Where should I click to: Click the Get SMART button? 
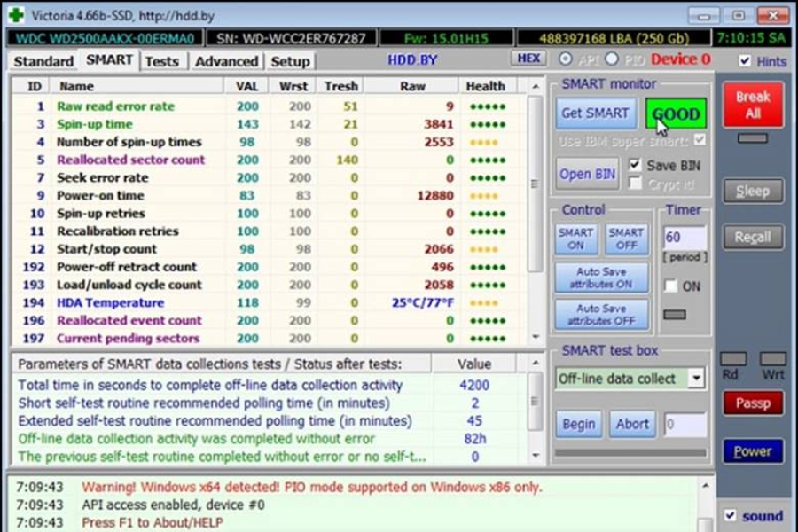(x=595, y=113)
